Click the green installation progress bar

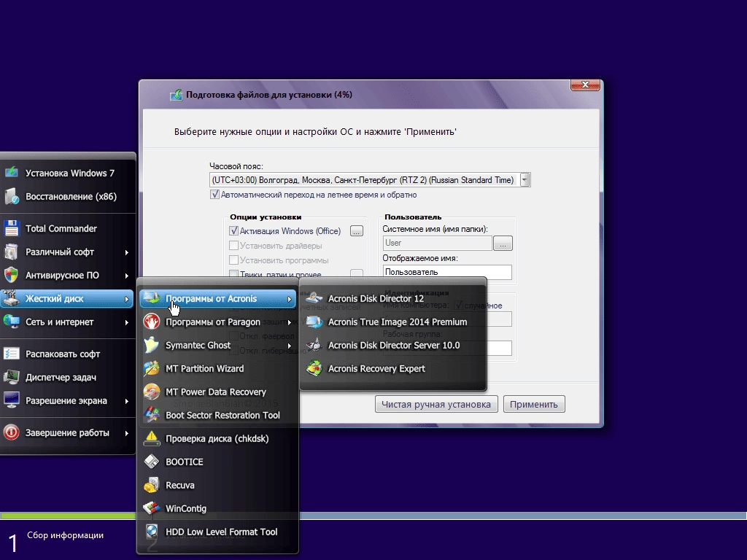coord(68,516)
